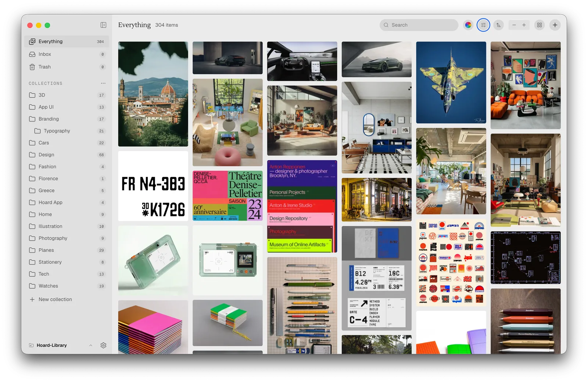Open the Tech collection
The image size is (588, 382).
point(67,274)
